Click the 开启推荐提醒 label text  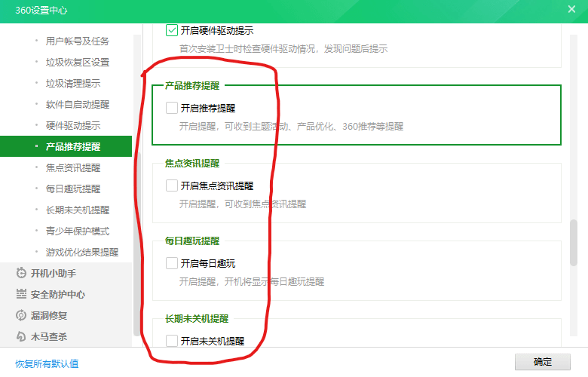[x=208, y=109]
